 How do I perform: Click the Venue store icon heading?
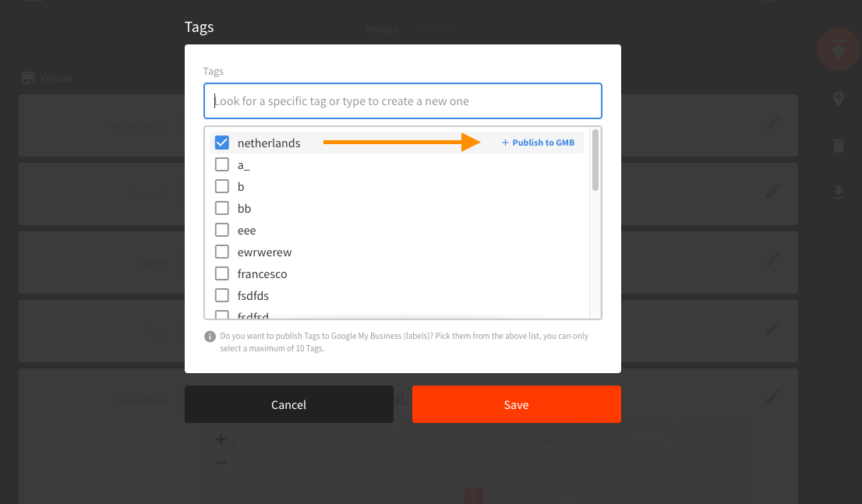[x=28, y=78]
